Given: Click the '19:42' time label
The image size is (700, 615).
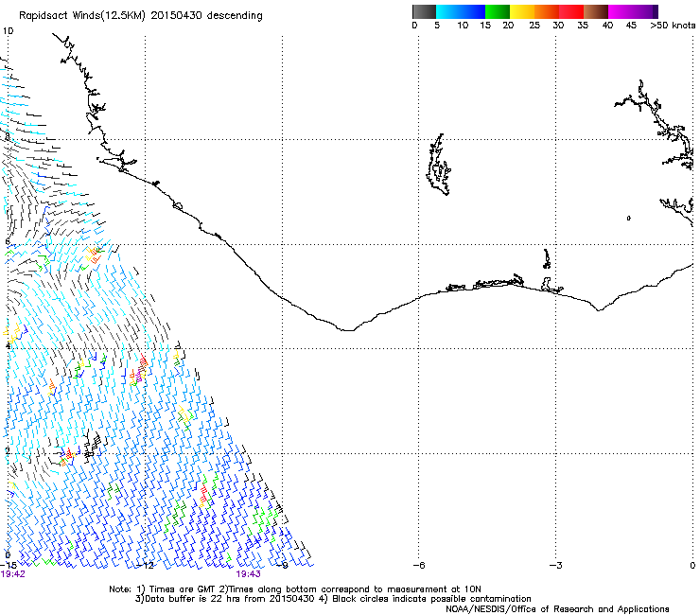Looking at the screenshot, I should tap(13, 574).
